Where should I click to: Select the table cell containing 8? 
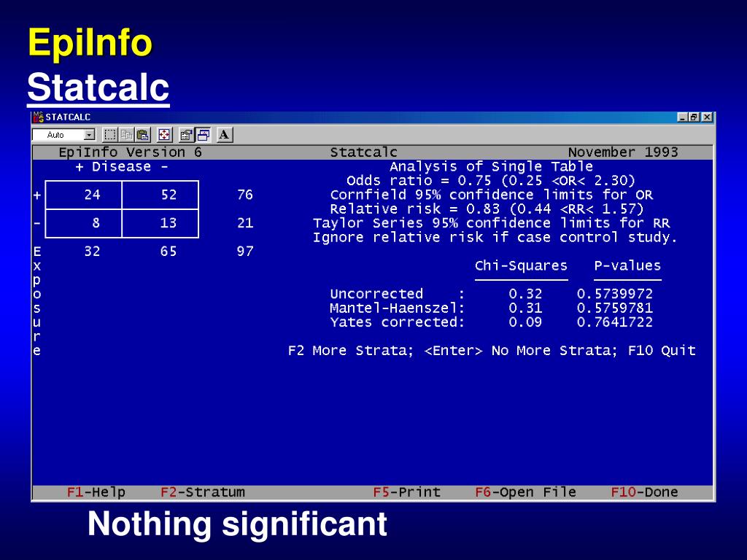tap(84, 223)
